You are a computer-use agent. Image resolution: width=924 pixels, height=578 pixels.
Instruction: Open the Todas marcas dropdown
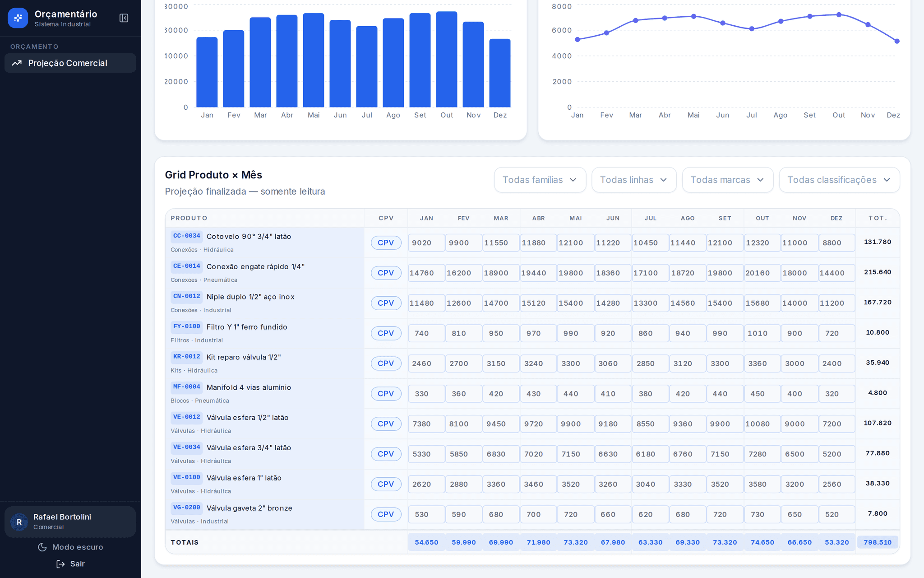(x=727, y=180)
